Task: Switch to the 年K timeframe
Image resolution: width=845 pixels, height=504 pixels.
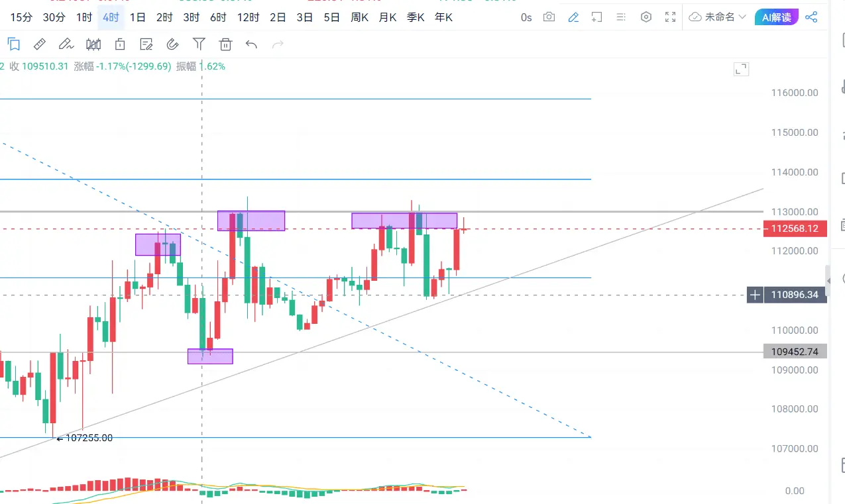Action: (443, 17)
